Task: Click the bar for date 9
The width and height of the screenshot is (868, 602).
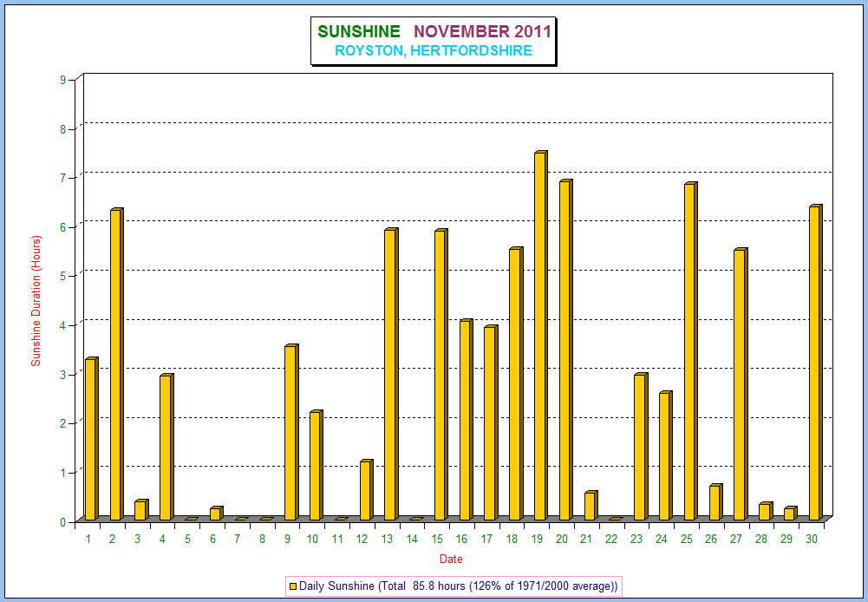Action: click(291, 433)
